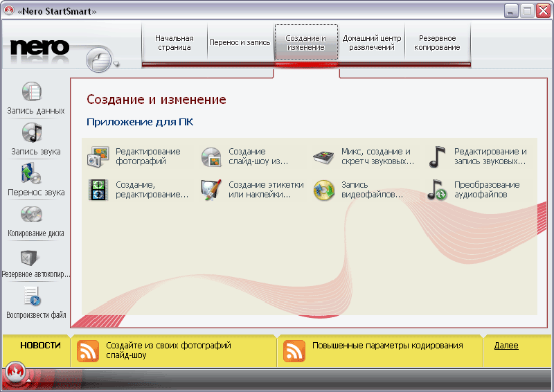Click the Запись видеофайлов... text
Screen dimensions: 554x392
tap(372, 190)
